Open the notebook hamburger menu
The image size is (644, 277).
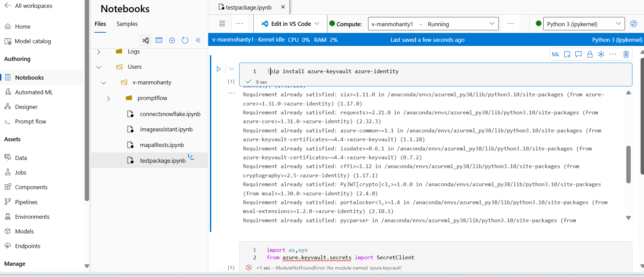(222, 23)
